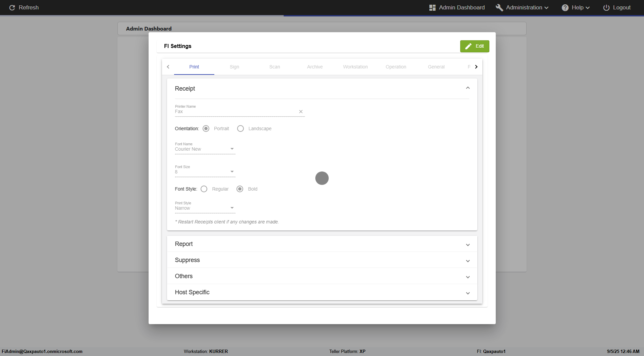
Task: Choose Regular font style
Action: tap(204, 189)
